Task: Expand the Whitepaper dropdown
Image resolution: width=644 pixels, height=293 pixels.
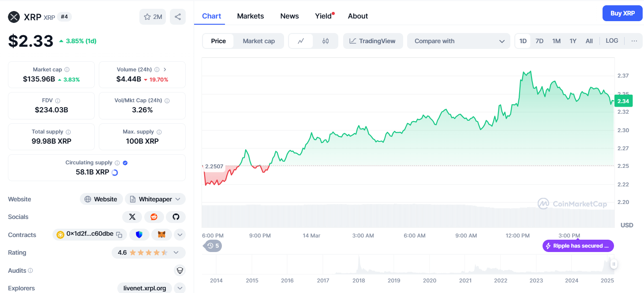Action: coord(155,199)
